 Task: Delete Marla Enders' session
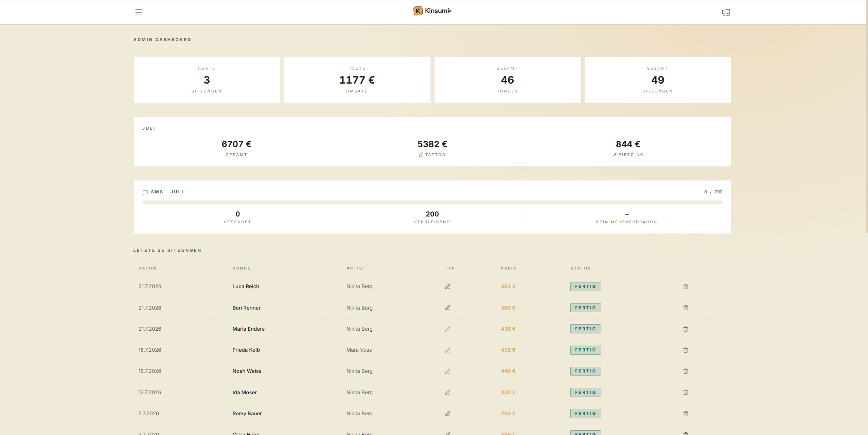[686, 329]
